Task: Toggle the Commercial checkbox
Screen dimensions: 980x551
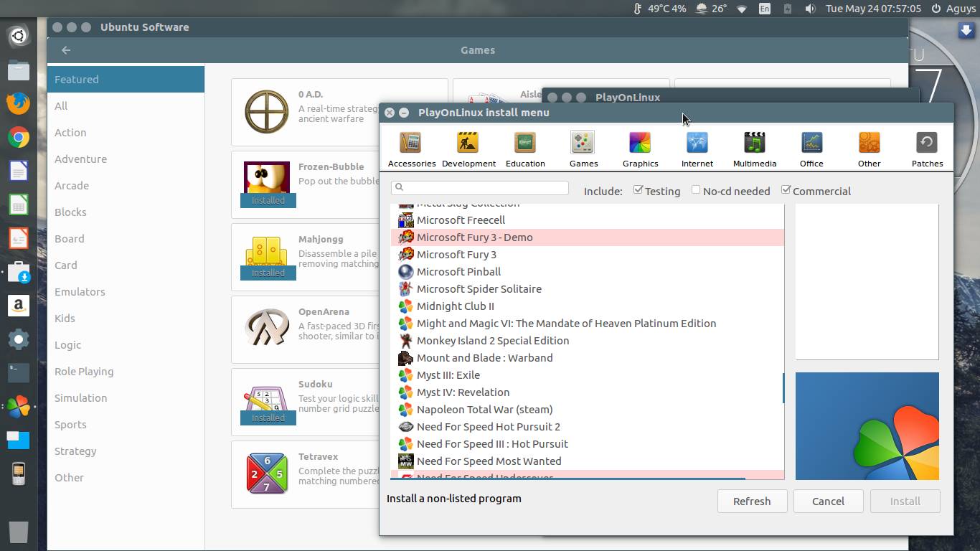Action: (786, 190)
